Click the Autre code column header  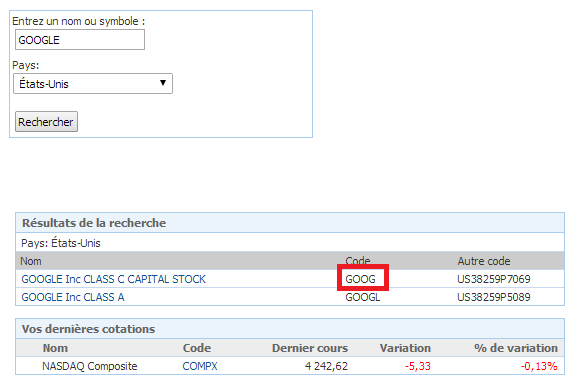coord(484,261)
